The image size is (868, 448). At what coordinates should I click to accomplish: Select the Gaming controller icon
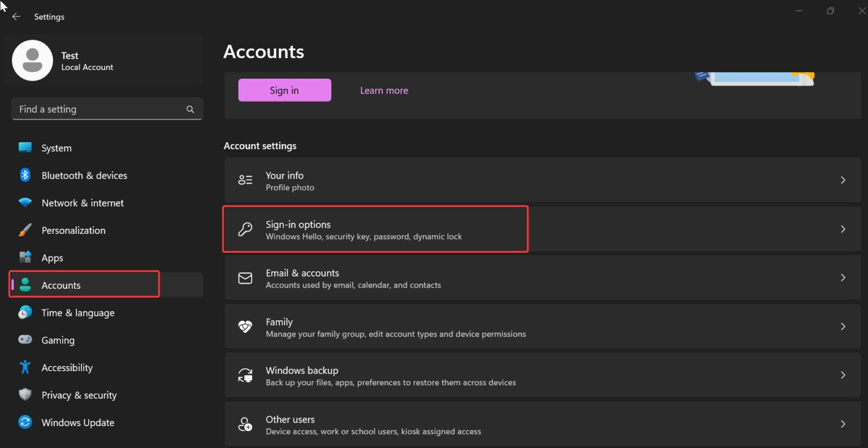[x=25, y=340]
